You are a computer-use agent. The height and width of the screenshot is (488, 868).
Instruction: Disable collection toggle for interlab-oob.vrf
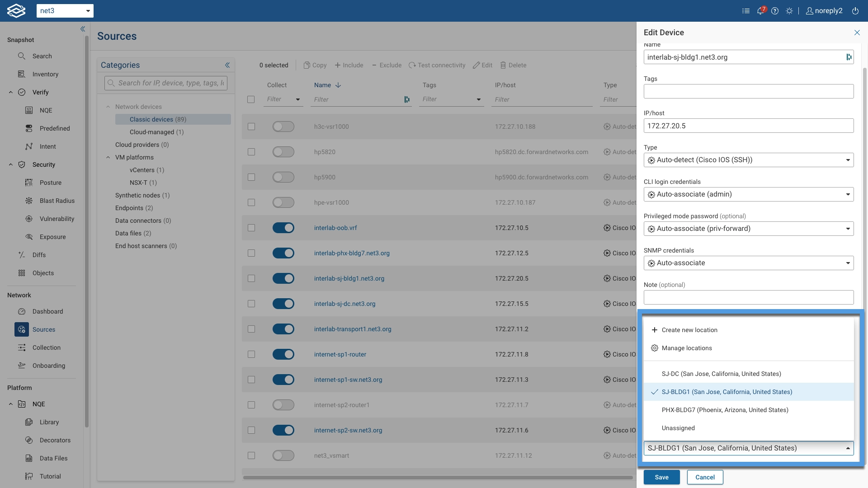(283, 228)
